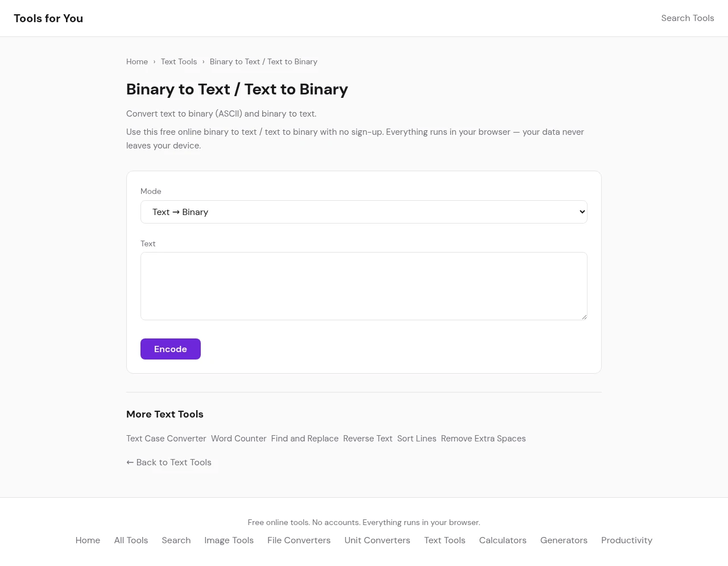Go to Home in the breadcrumb
Viewport: 728px width, 566px height.
point(137,62)
